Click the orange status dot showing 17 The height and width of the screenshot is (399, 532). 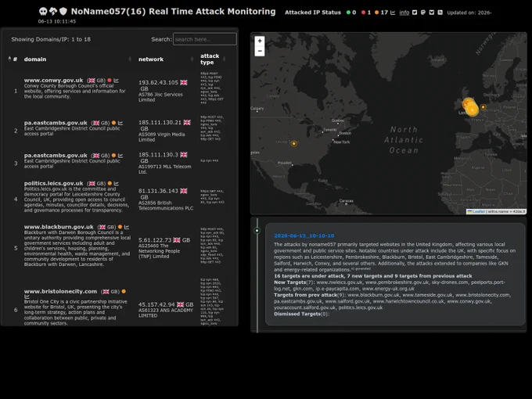click(376, 13)
